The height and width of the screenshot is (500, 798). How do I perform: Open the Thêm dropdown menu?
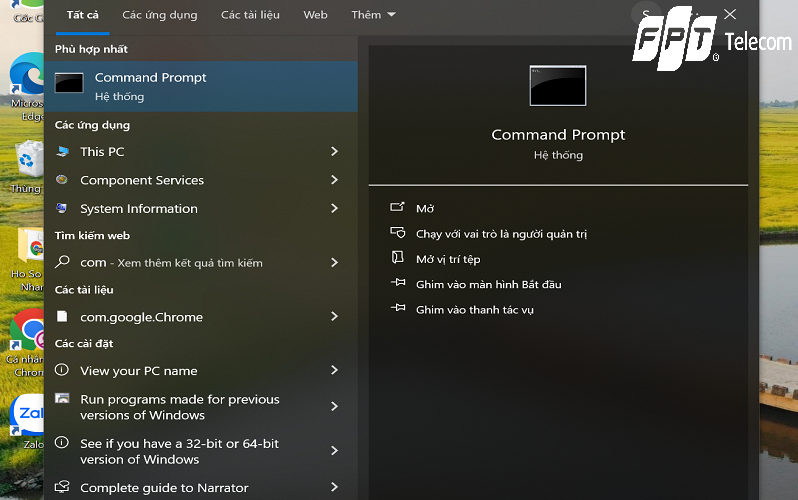tap(373, 15)
